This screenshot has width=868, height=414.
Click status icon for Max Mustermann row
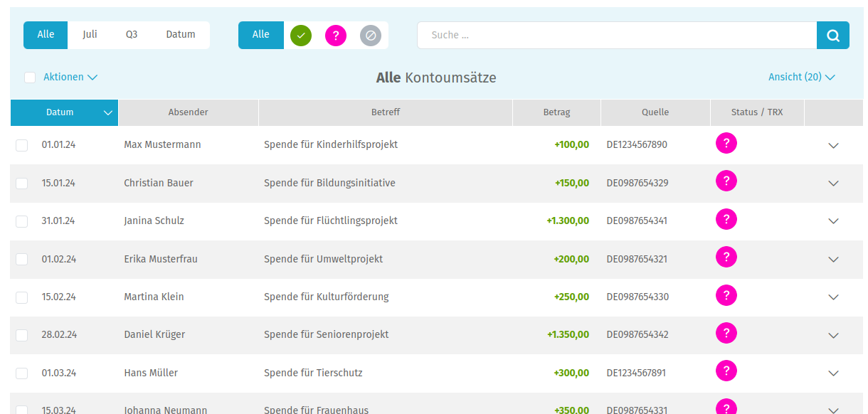click(x=726, y=143)
